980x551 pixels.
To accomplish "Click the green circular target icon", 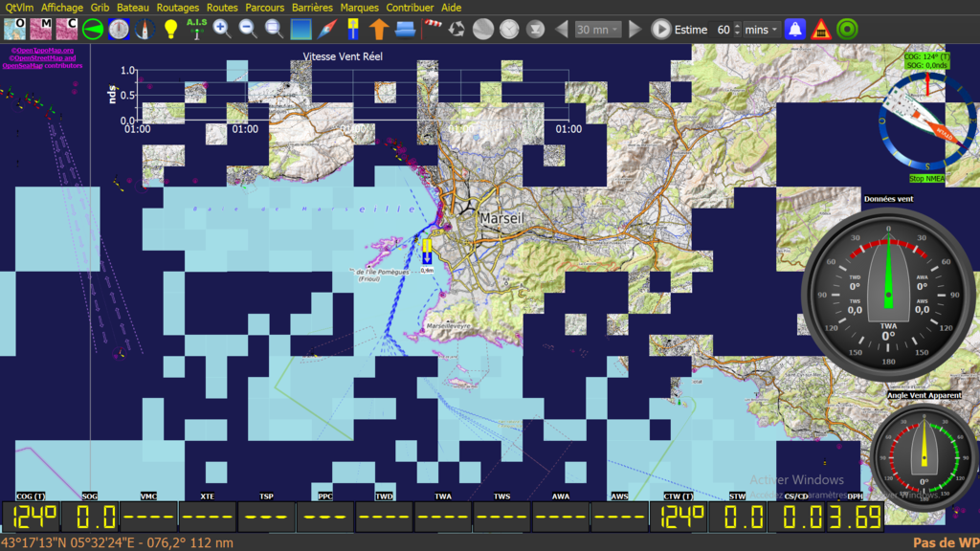I will [x=848, y=30].
